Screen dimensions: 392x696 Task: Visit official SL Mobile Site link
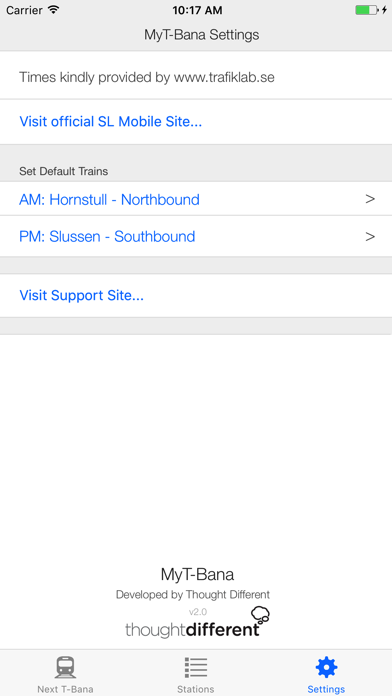tap(111, 122)
